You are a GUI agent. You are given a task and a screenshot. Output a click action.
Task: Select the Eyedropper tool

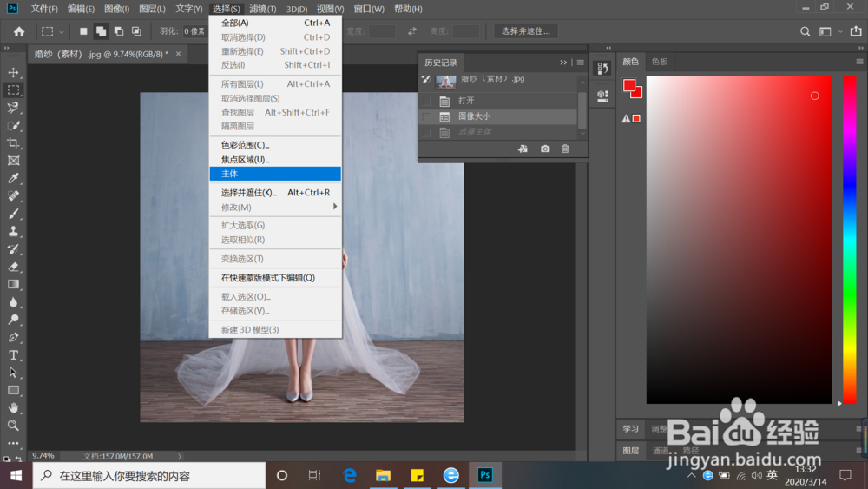tap(13, 178)
